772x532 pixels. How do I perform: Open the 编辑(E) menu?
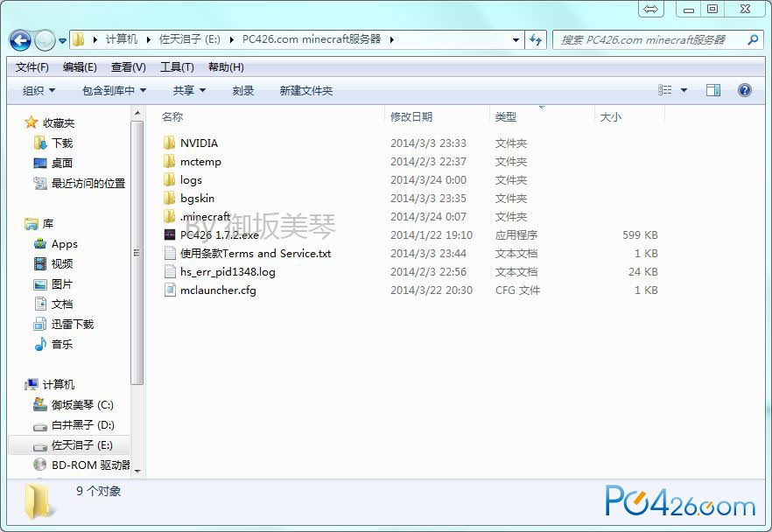click(x=80, y=66)
